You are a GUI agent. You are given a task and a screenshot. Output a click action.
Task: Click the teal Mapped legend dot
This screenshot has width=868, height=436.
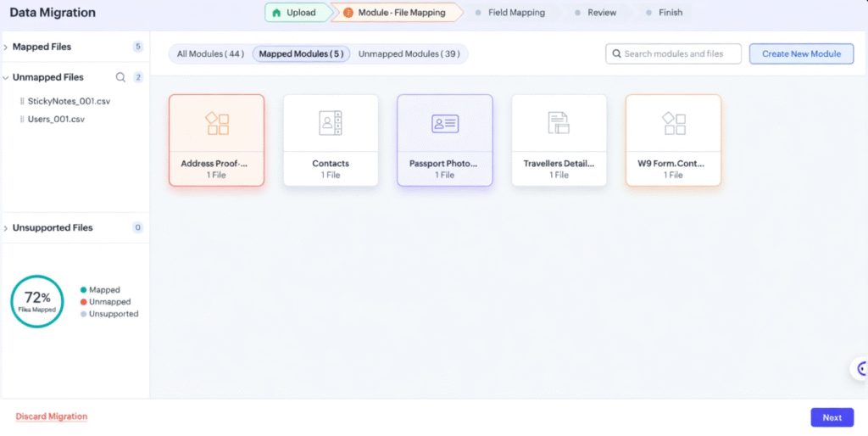coord(84,290)
